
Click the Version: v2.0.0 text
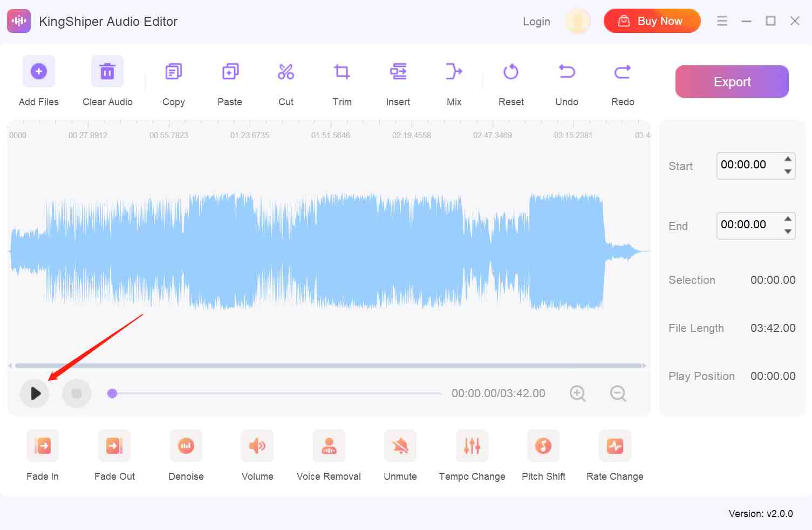(761, 514)
